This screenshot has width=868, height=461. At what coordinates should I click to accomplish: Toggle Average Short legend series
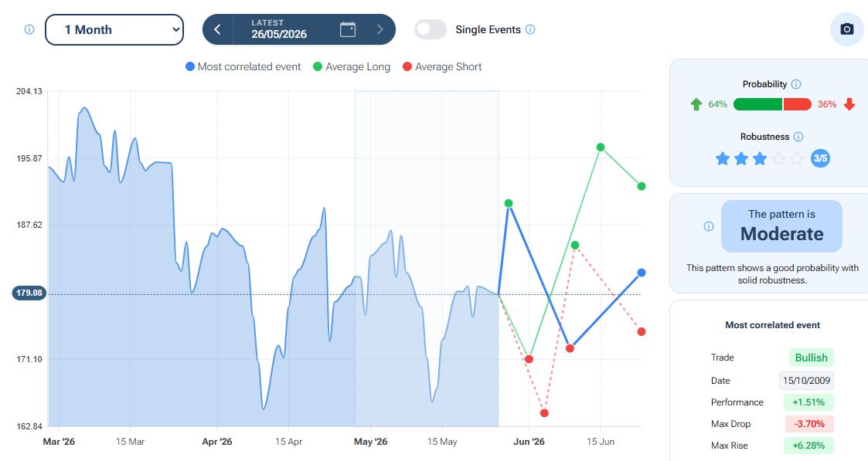pos(442,66)
